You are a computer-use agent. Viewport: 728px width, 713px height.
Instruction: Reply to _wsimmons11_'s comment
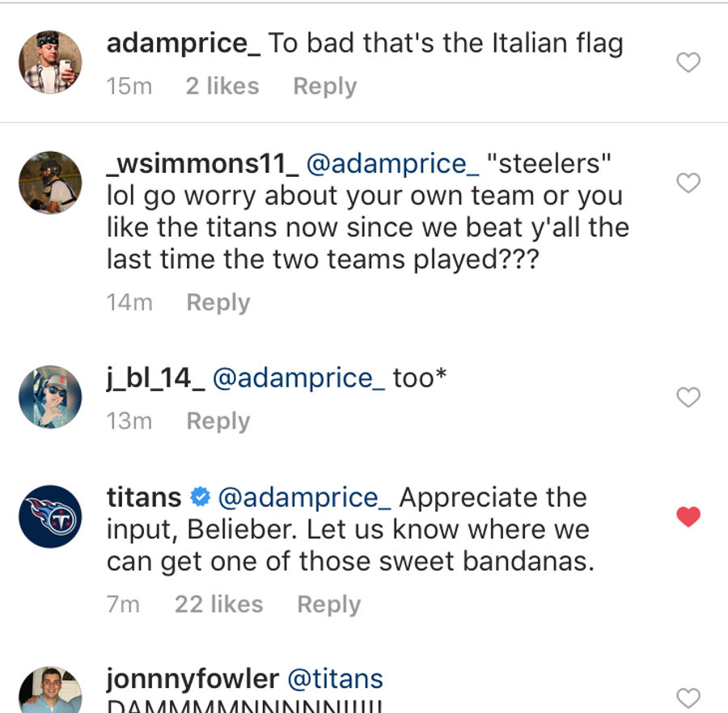(218, 303)
